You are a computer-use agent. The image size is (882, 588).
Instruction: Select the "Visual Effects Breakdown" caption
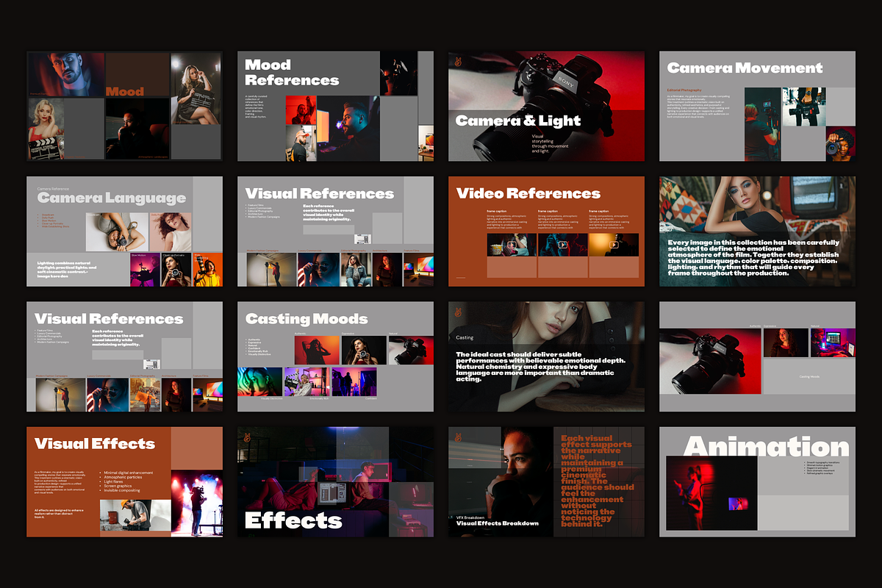498,523
